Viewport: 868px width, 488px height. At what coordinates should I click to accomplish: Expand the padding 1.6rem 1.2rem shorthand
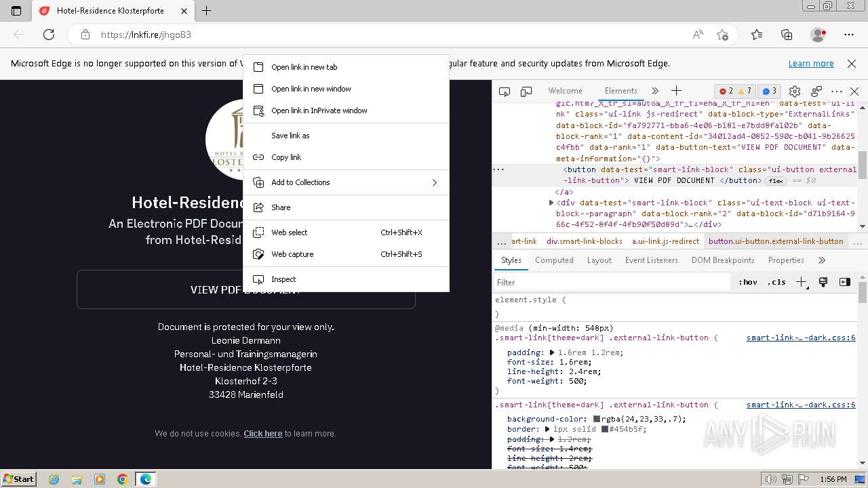[x=552, y=352]
